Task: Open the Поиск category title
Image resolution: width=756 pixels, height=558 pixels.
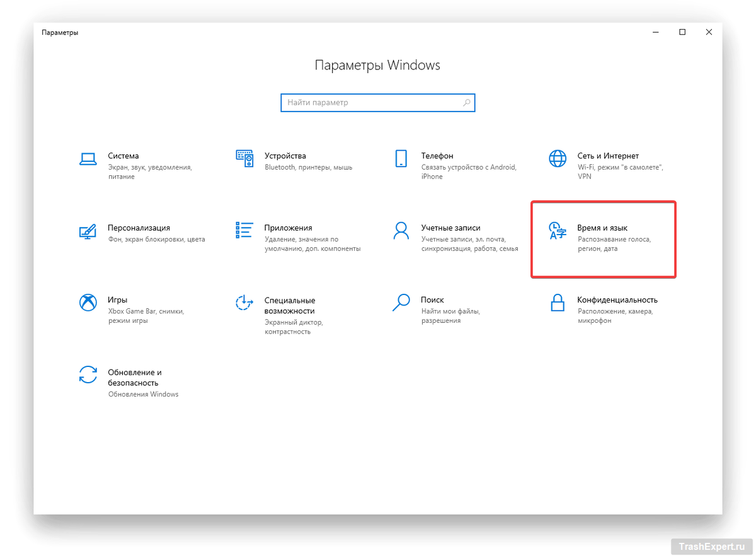Action: point(433,300)
